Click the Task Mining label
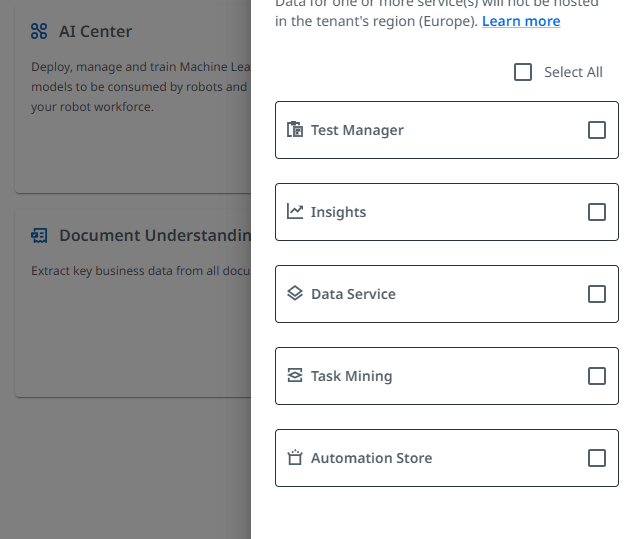 (351, 376)
